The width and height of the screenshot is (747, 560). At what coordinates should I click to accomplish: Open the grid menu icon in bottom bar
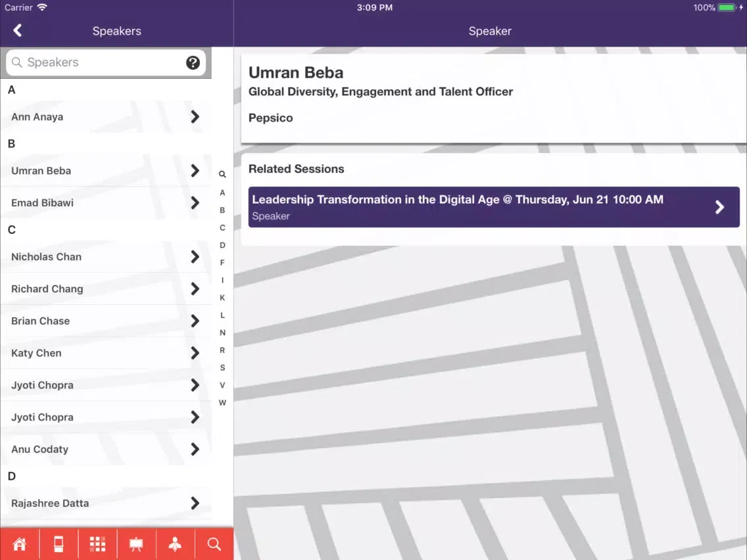[98, 544]
